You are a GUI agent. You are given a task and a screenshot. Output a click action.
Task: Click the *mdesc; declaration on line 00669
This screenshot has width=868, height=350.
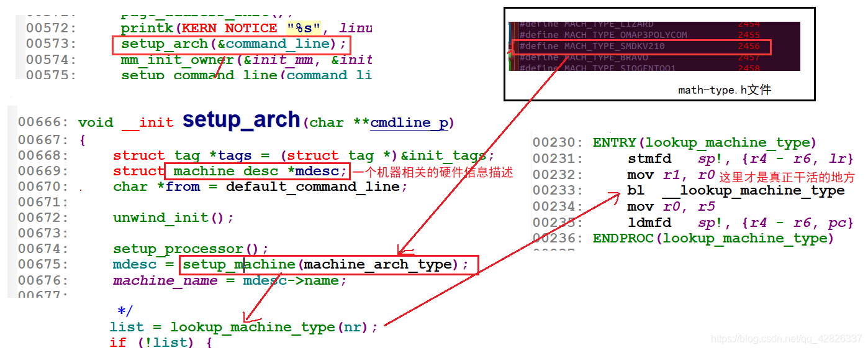[x=317, y=171]
